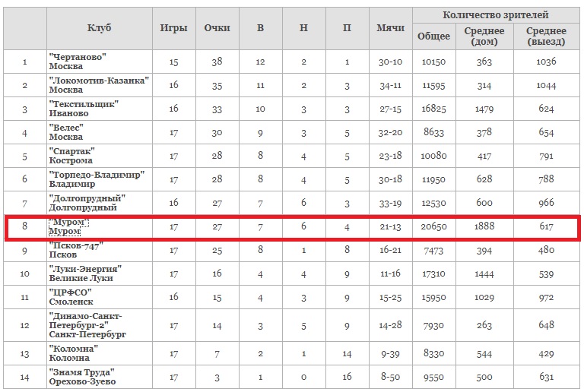Screen dimensions: 584x392
Task: Select total attendance "11595"
Action: pos(434,86)
